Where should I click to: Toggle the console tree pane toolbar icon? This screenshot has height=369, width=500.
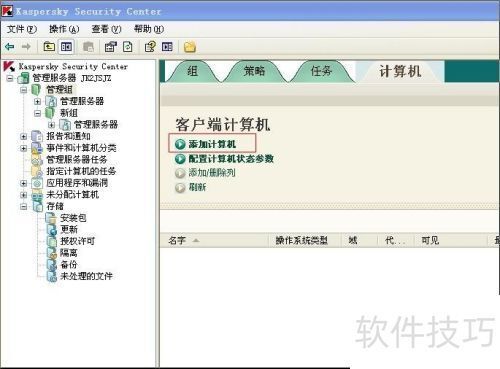point(66,47)
